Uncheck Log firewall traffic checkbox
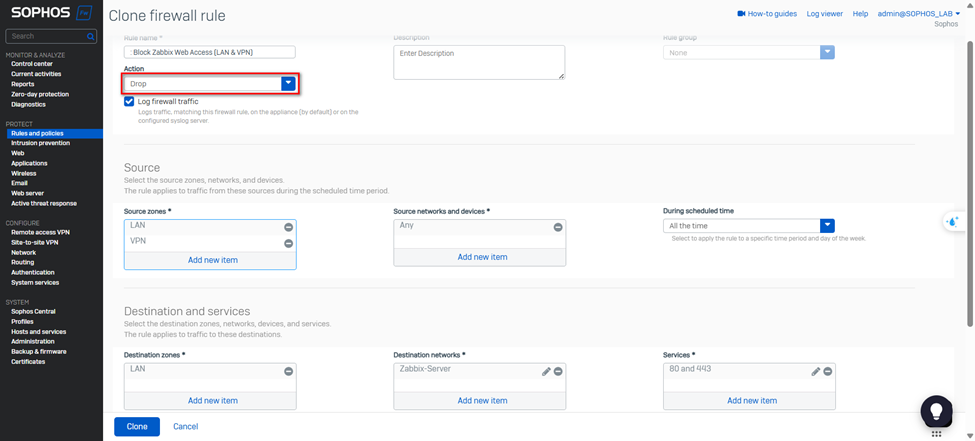 (x=130, y=101)
